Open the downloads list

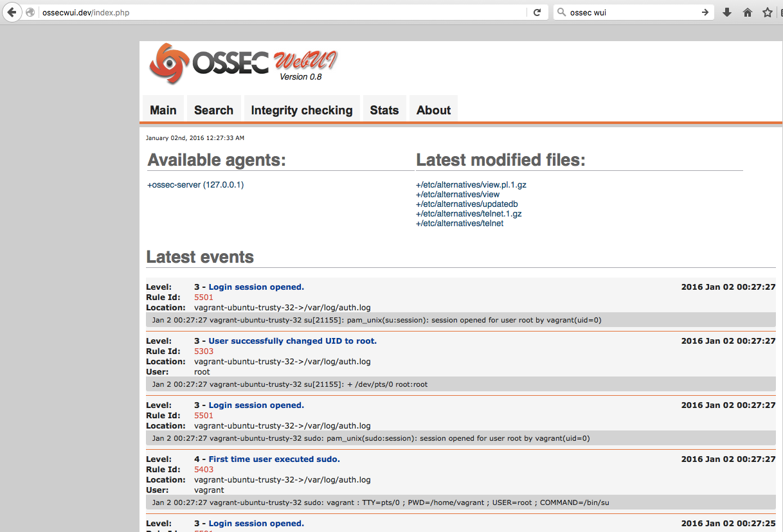point(726,12)
